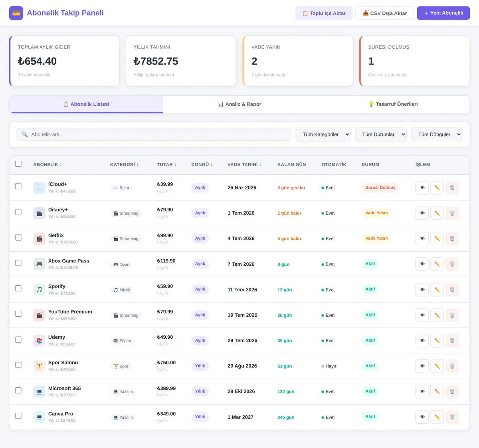Delete the YouTube Premium subscription

[452, 315]
